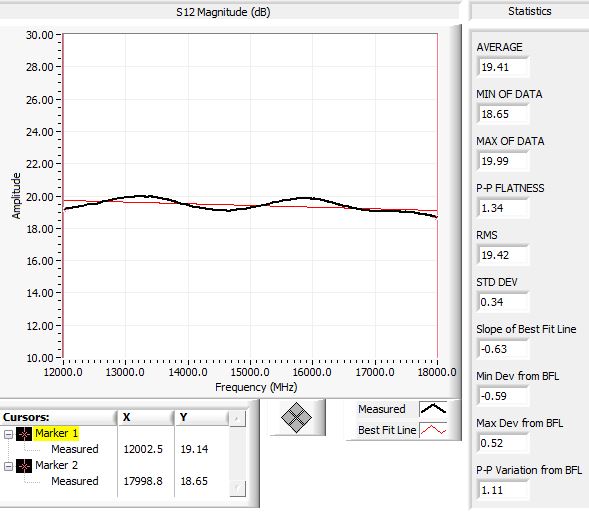Select the Marker 2 cursor row
The width and height of the screenshot is (589, 512).
56,465
